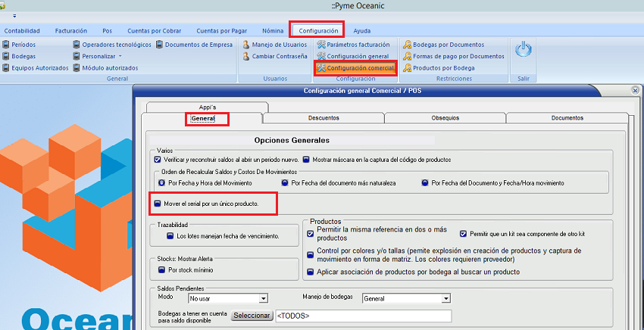Toggle 'Mover el serial por un único producto'
The height and width of the screenshot is (330, 644).
(x=158, y=204)
